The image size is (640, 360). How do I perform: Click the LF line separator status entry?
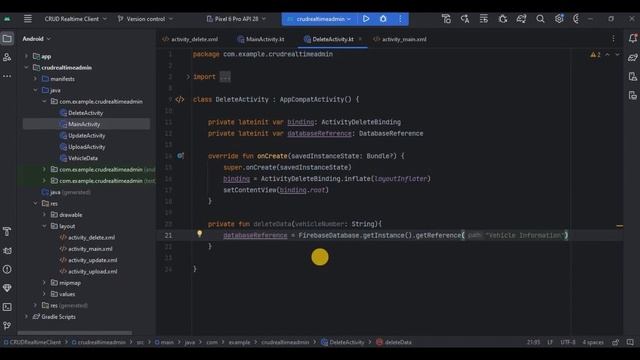coord(550,342)
